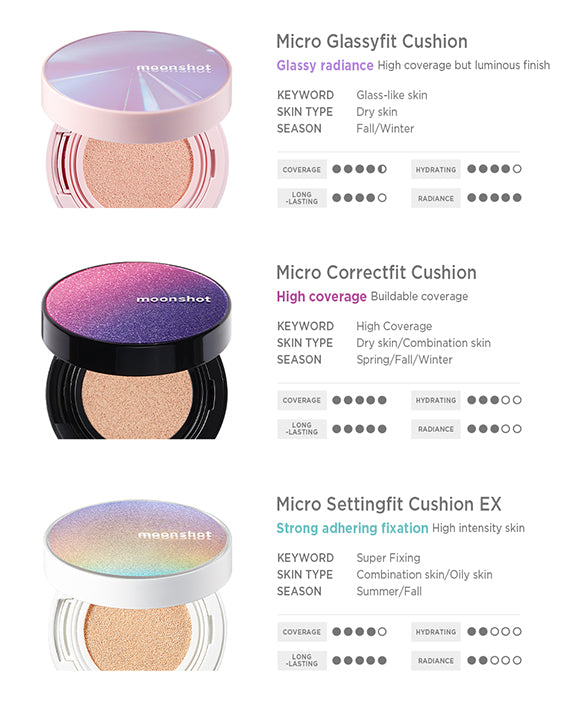Viewport: 576px width, 706px height.
Task: Click the Micro Glassyfit Cushion product image
Action: 136,119
